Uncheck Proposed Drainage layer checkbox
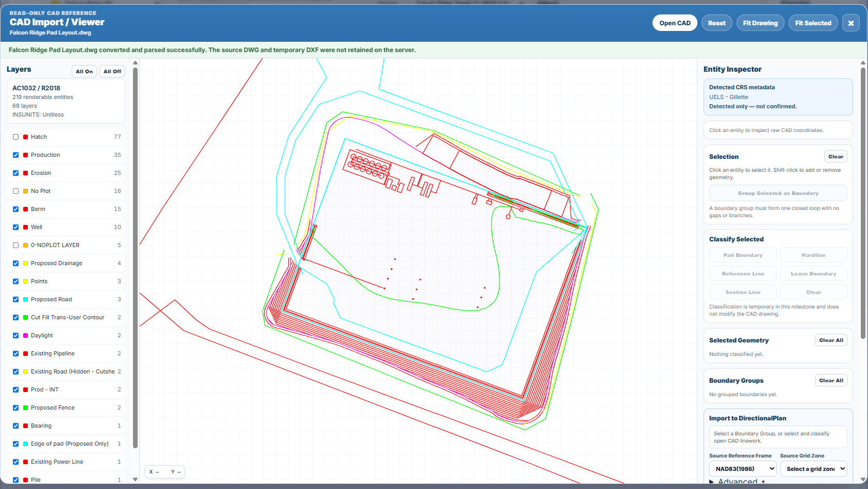 point(15,263)
